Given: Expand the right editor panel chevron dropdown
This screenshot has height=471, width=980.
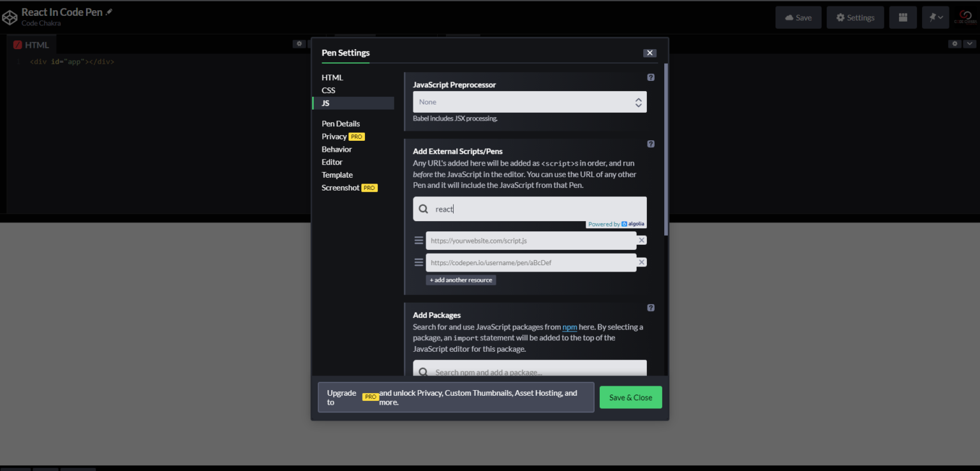Looking at the screenshot, I should pyautogui.click(x=970, y=44).
